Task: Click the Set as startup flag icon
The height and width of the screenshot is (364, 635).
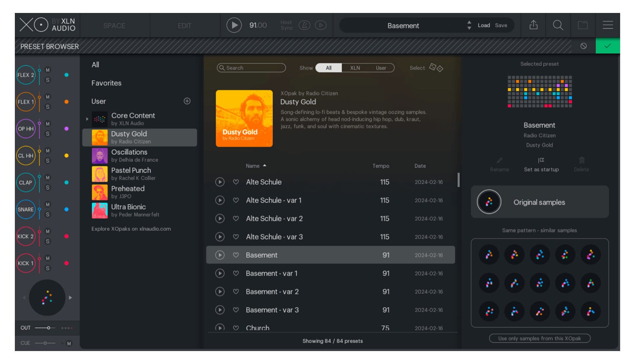Action: point(541,161)
